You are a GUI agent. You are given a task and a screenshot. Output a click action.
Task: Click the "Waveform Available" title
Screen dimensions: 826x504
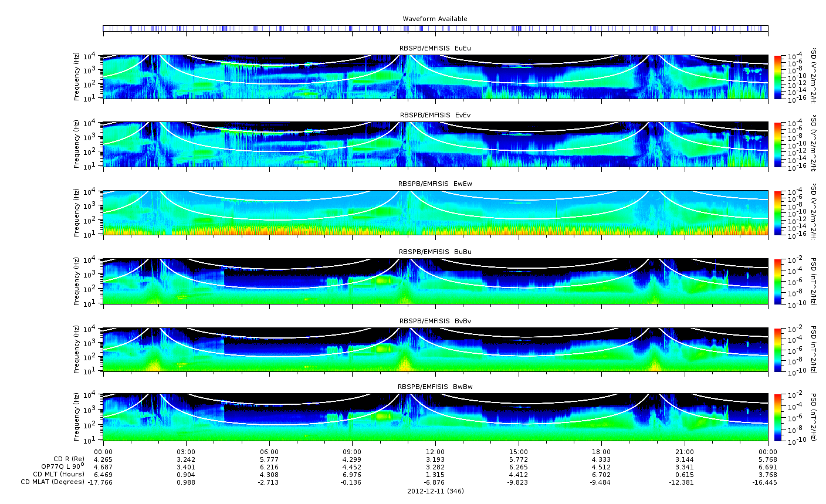click(x=435, y=19)
